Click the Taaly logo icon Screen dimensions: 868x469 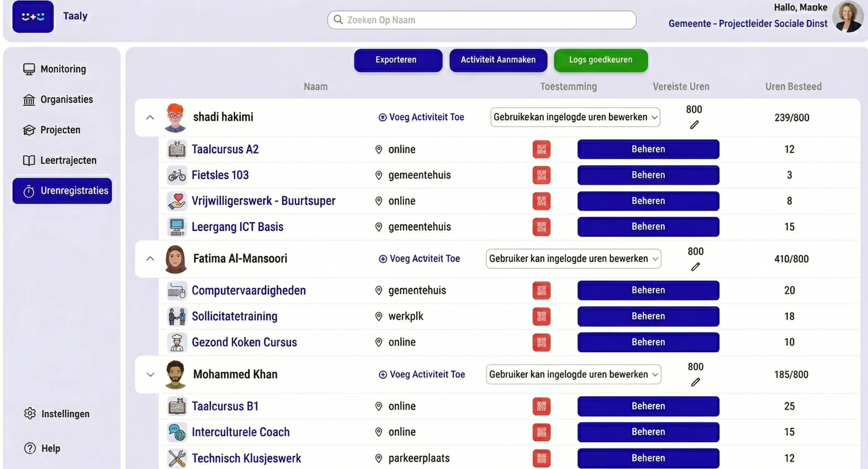[33, 16]
